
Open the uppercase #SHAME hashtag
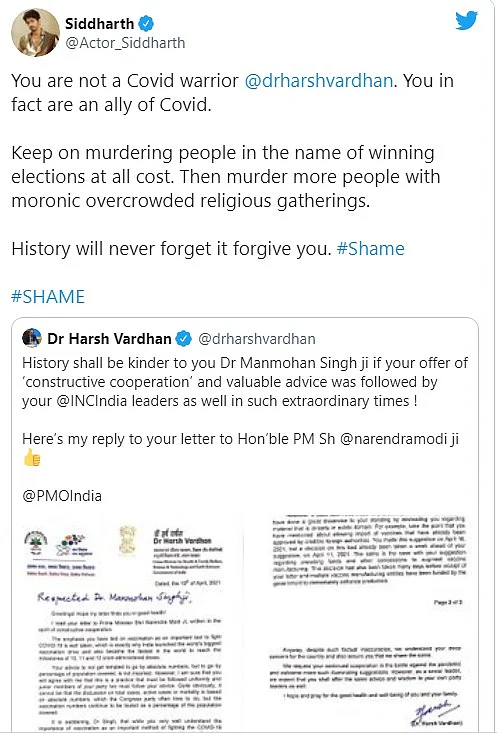click(x=48, y=297)
